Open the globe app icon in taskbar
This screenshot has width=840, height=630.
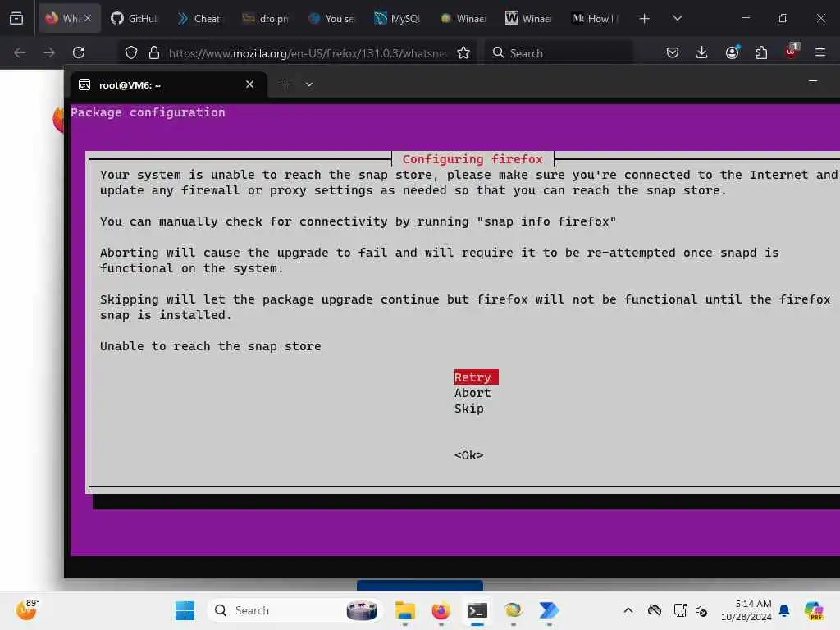[x=513, y=610]
